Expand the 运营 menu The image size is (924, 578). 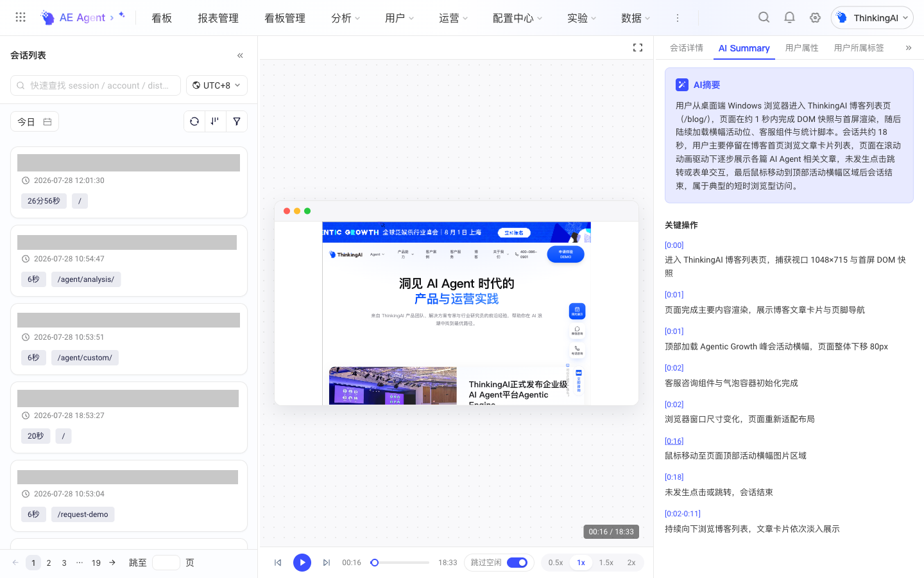pos(453,18)
